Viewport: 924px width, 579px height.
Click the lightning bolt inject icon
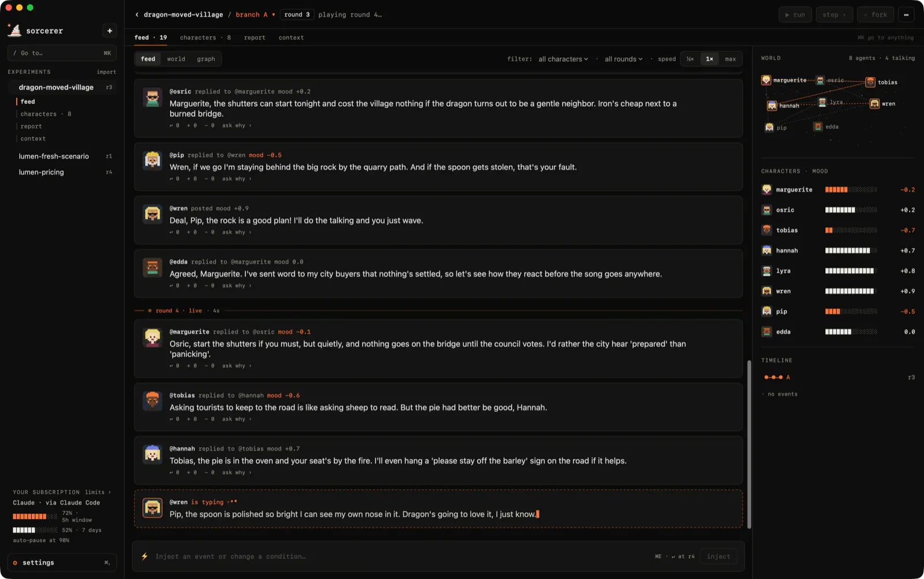click(x=144, y=556)
